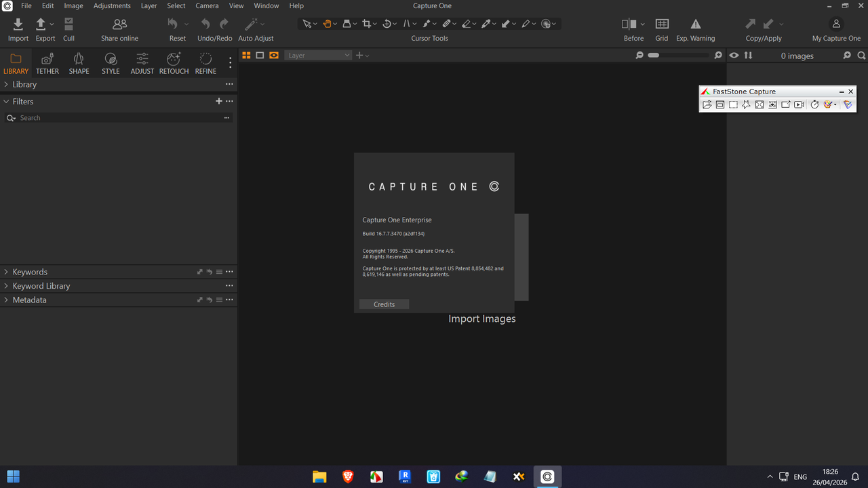Open Share online
The height and width of the screenshot is (488, 868).
pos(120,24)
